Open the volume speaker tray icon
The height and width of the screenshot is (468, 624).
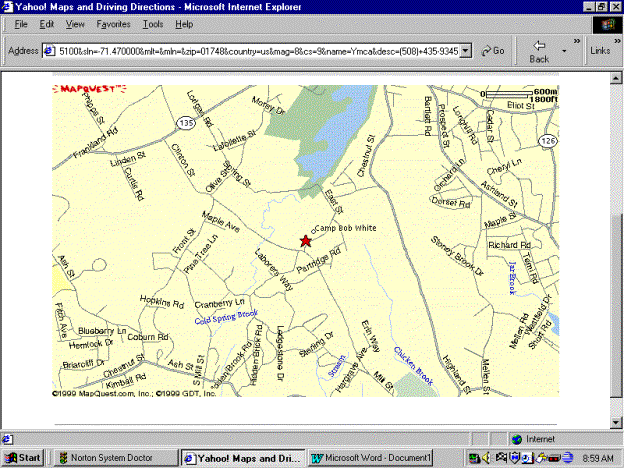[486, 458]
